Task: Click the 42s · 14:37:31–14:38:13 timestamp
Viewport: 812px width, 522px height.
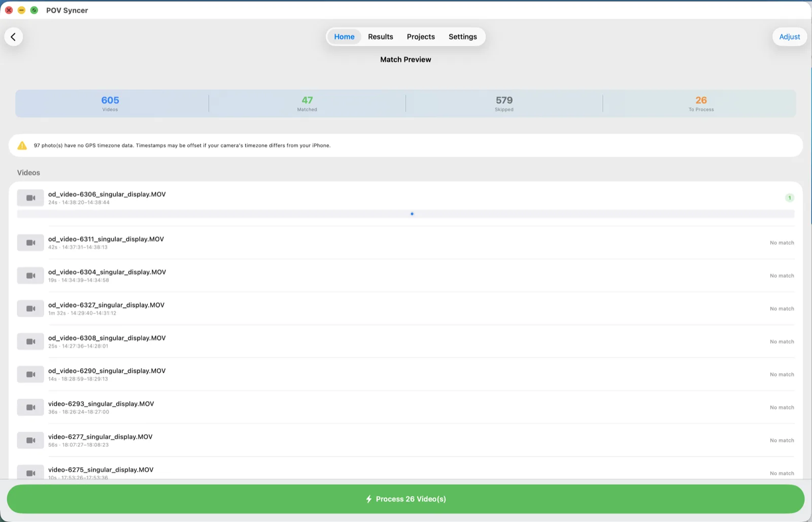Action: point(78,247)
